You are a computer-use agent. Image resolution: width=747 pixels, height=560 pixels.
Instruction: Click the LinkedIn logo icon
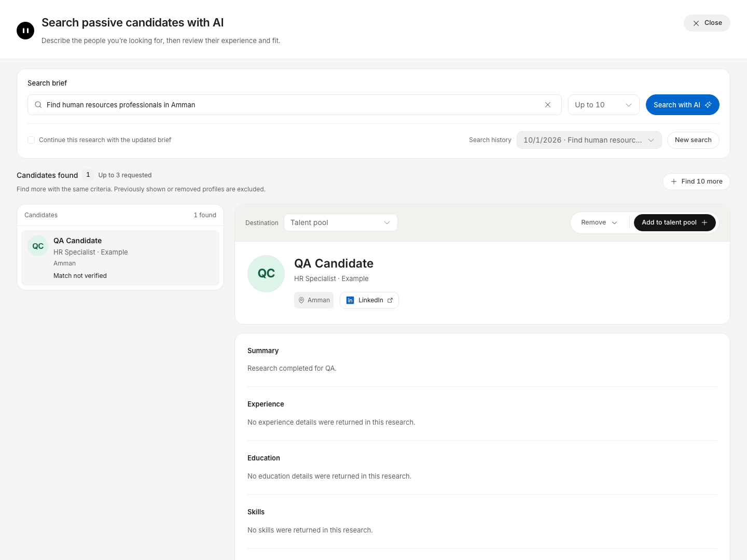coord(350,300)
